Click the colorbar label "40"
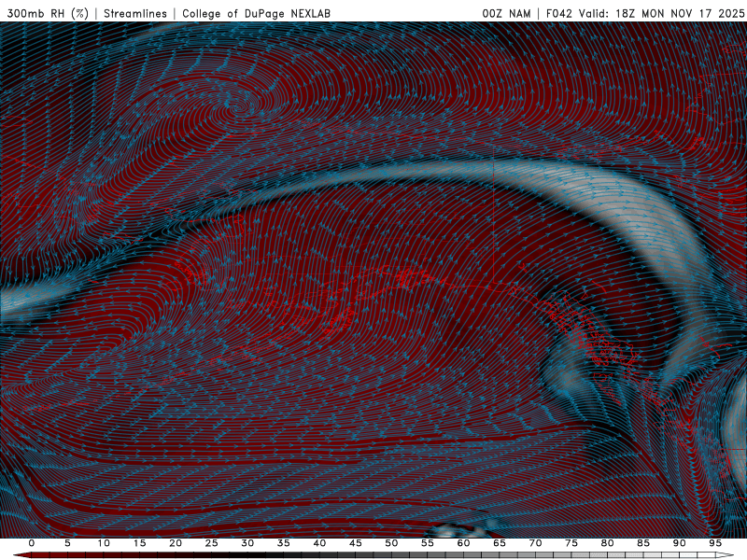Viewport: 747px width, 560px height. [x=319, y=543]
